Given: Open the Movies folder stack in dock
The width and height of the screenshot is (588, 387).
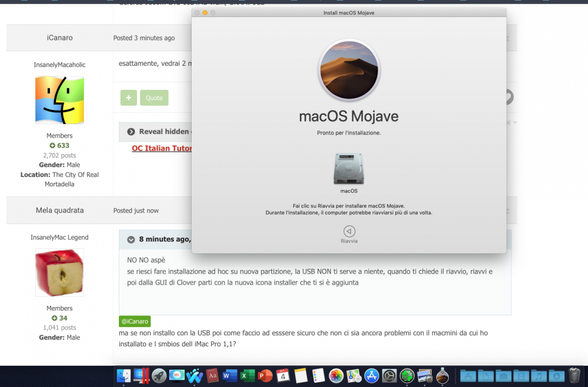Looking at the screenshot, I should [x=521, y=375].
